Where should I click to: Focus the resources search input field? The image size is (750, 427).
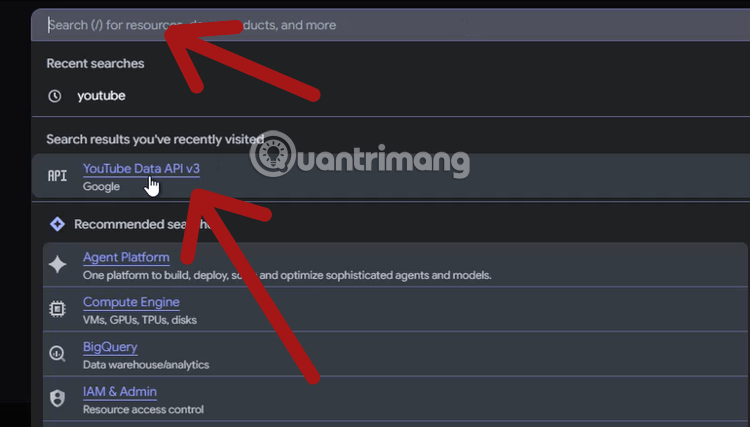pos(390,25)
